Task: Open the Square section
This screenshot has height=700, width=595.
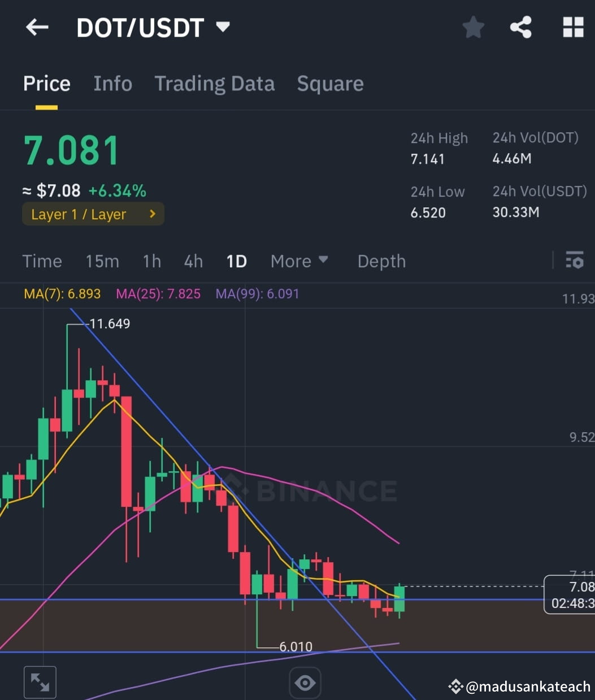Action: [x=330, y=84]
